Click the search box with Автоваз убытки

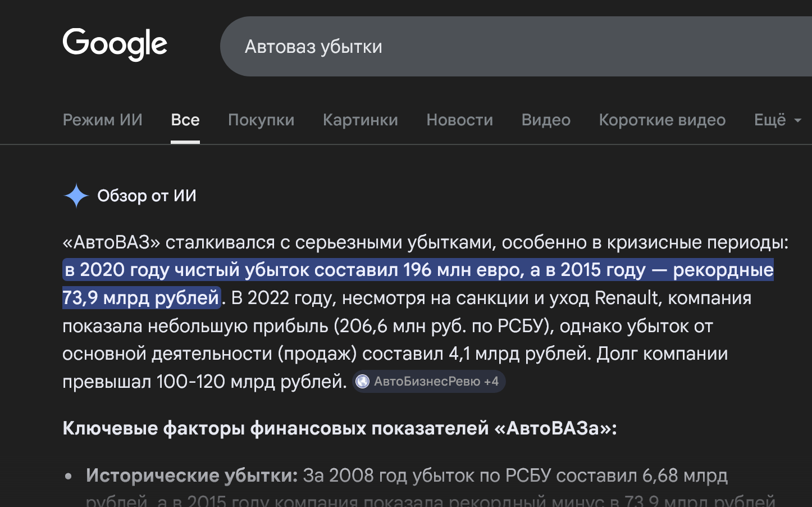click(516, 46)
